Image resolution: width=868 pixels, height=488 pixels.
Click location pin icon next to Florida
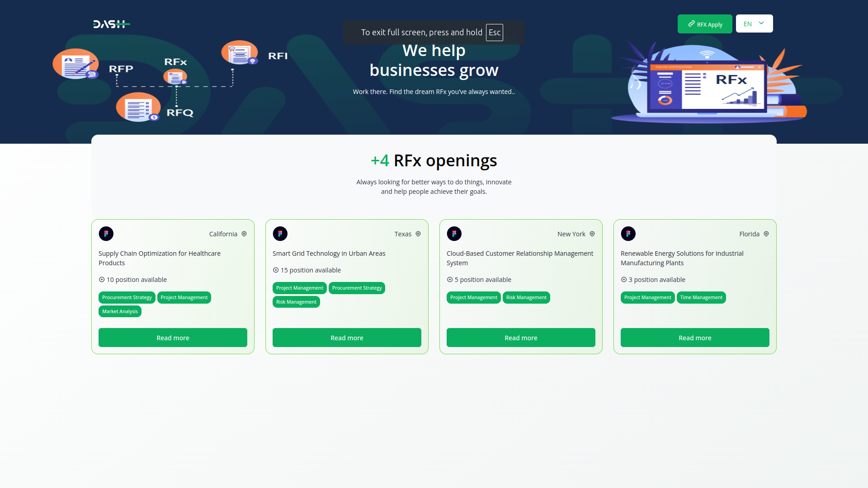(x=766, y=234)
